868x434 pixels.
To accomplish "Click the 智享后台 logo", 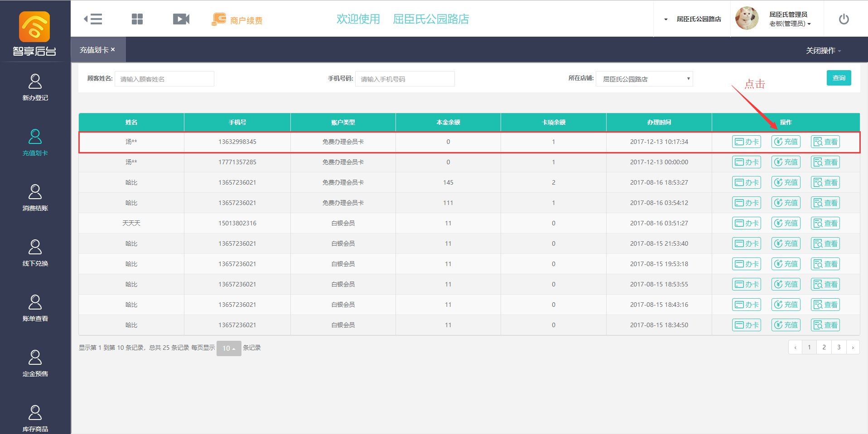I will click(x=35, y=34).
